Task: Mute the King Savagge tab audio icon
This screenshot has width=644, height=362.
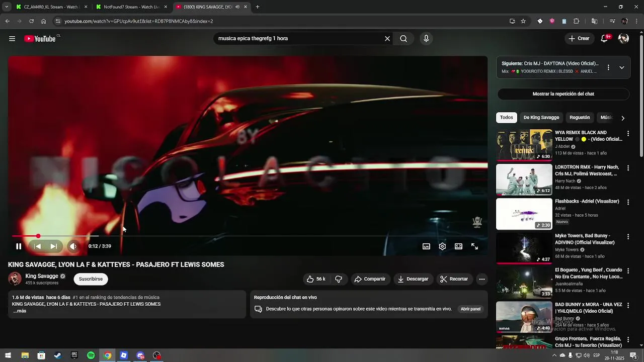Action: coord(237,7)
